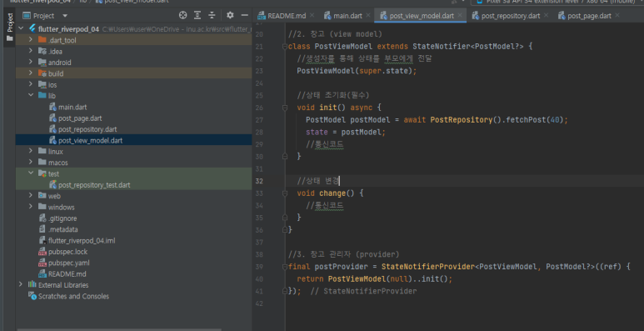Select the .gitignore file
Viewport: 644px width, 331px height.
pyautogui.click(x=62, y=218)
